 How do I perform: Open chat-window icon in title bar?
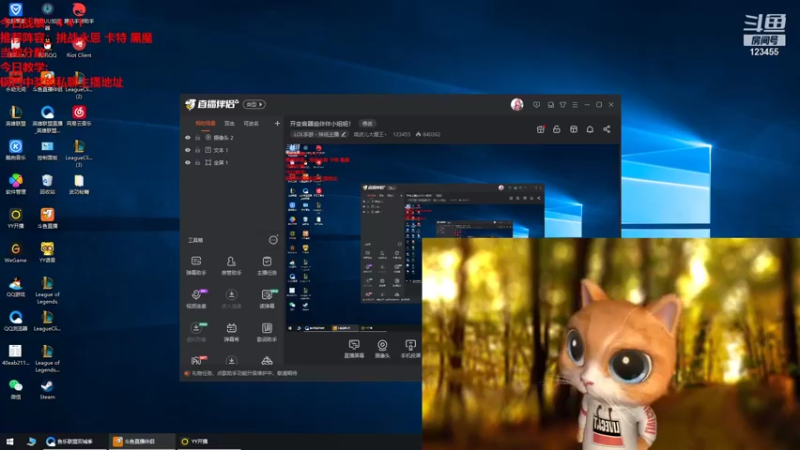point(551,105)
